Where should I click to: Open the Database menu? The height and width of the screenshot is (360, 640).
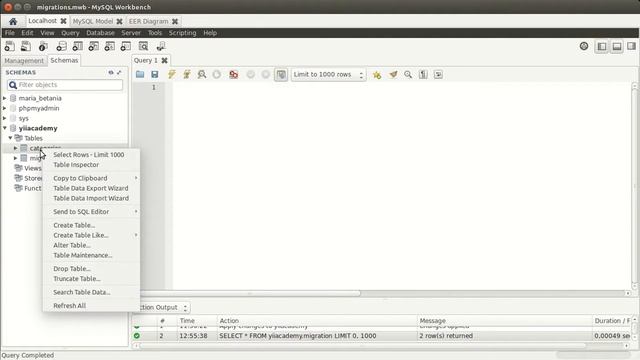[x=100, y=33]
